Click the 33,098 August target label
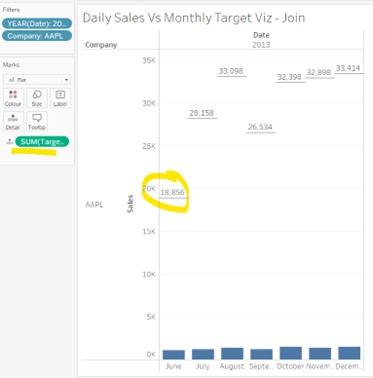Screen dimensions: 373x378 click(231, 71)
